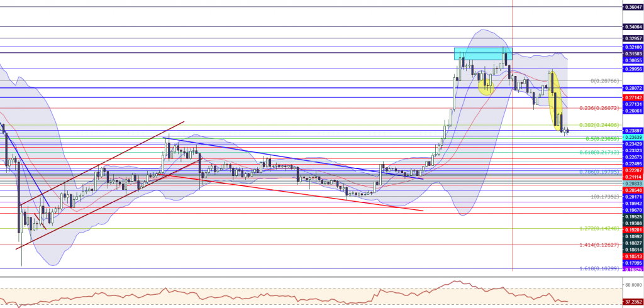The width and height of the screenshot is (644, 308).
Task: Click the RSI 80.0000 scale label
Action: pyautogui.click(x=635, y=284)
